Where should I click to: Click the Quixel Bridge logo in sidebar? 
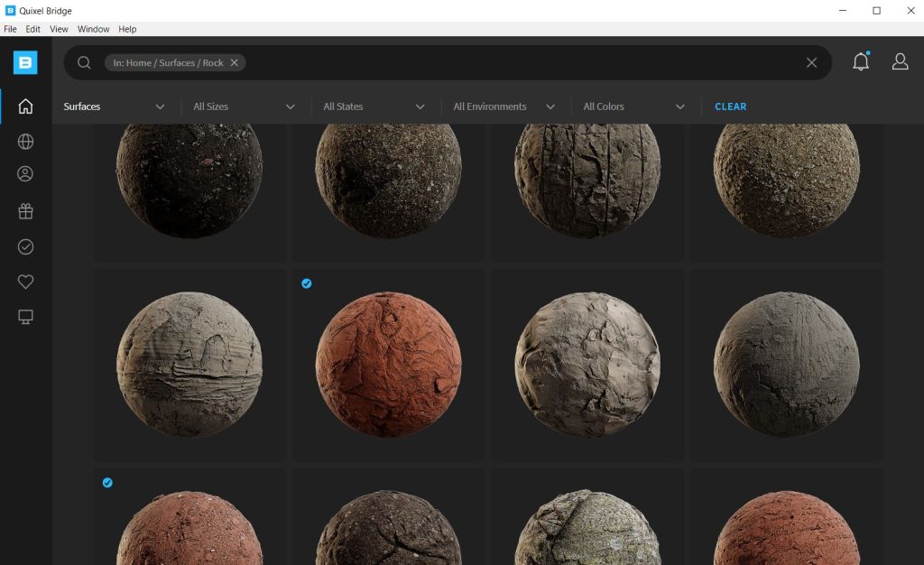[x=25, y=62]
